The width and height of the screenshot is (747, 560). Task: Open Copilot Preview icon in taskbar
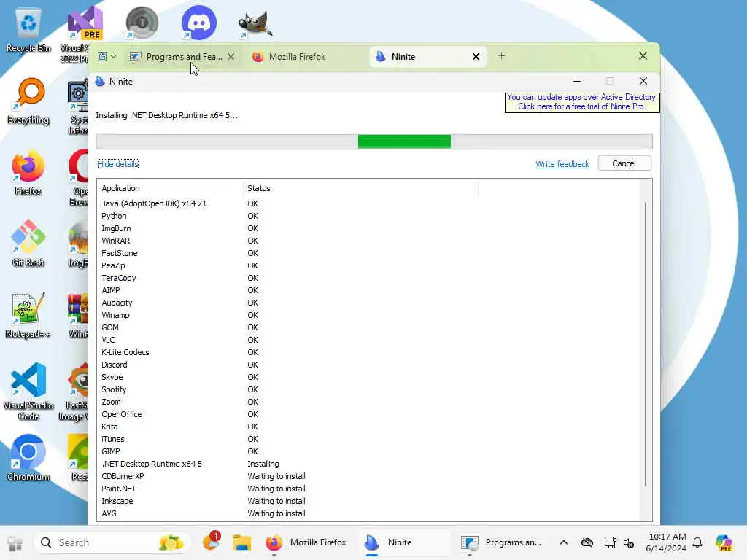click(x=724, y=542)
